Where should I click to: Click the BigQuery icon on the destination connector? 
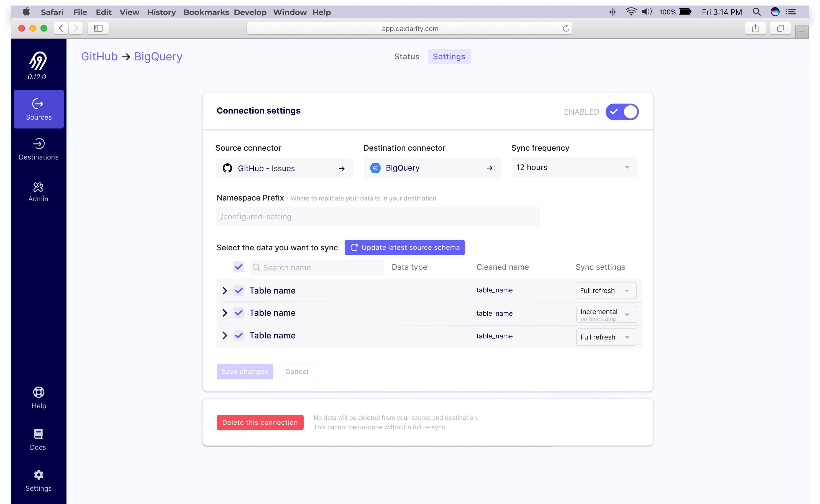375,168
